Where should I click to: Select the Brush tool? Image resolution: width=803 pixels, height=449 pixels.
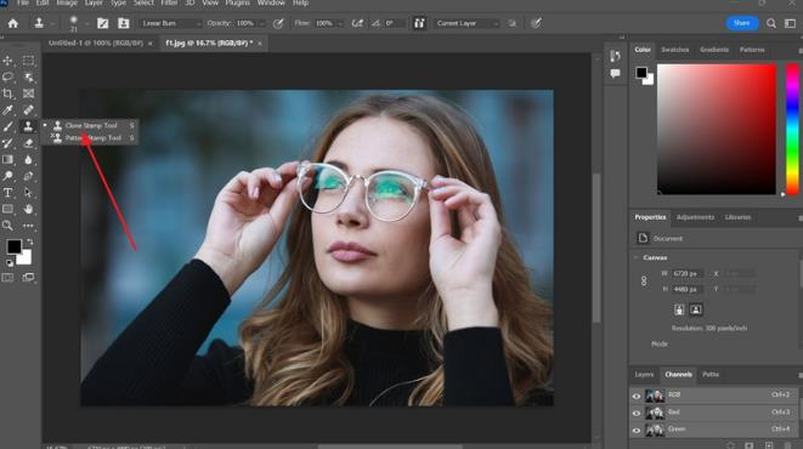[8, 126]
